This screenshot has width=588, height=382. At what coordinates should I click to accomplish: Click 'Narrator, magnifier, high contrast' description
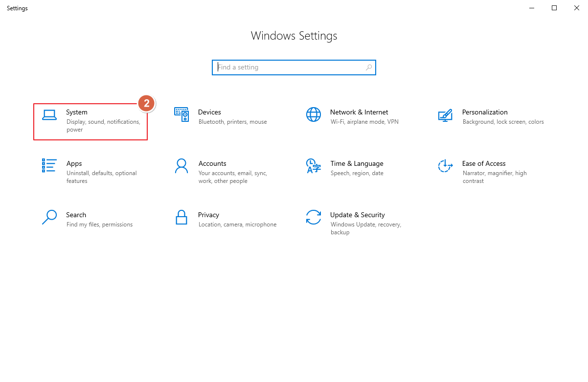tap(495, 177)
